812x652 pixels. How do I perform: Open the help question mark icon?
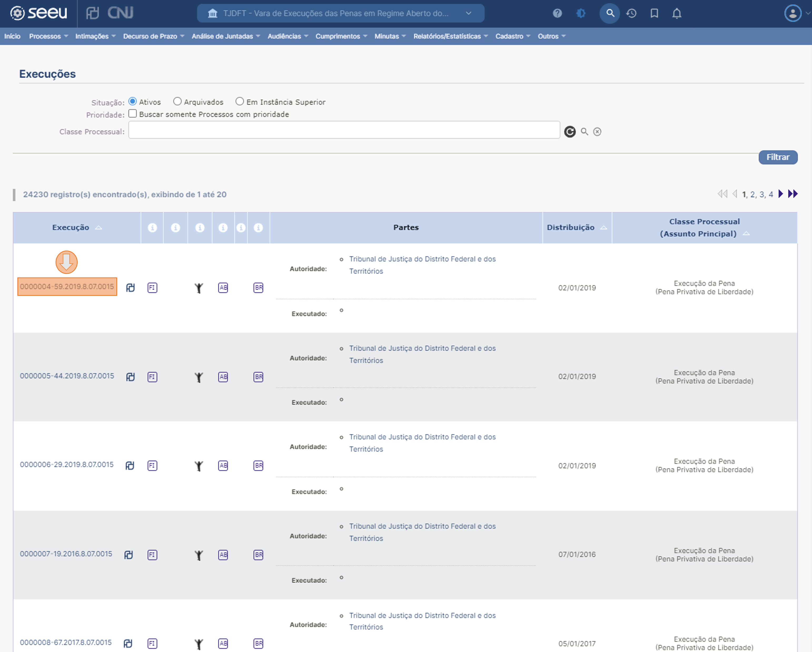(557, 14)
